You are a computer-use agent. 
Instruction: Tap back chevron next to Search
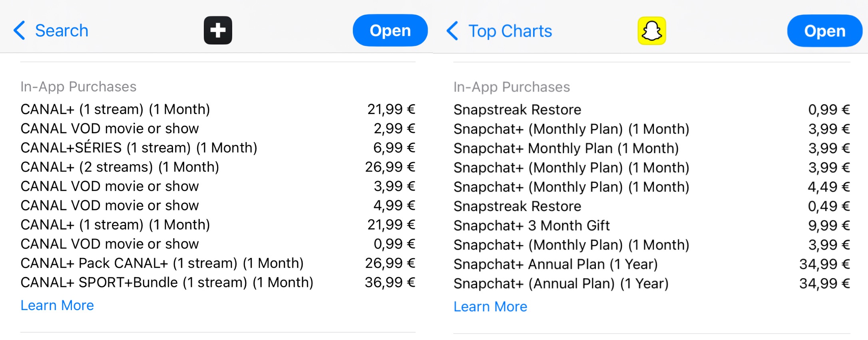point(19,30)
